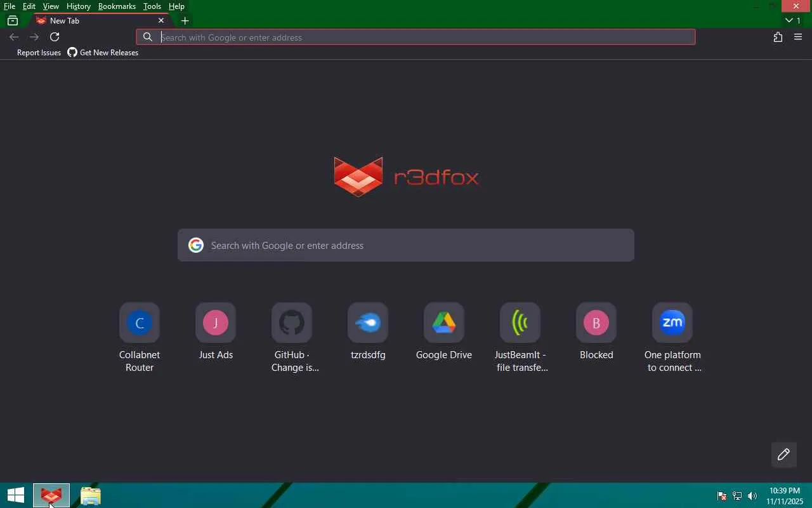Open the View menu
812x508 pixels.
coord(51,6)
